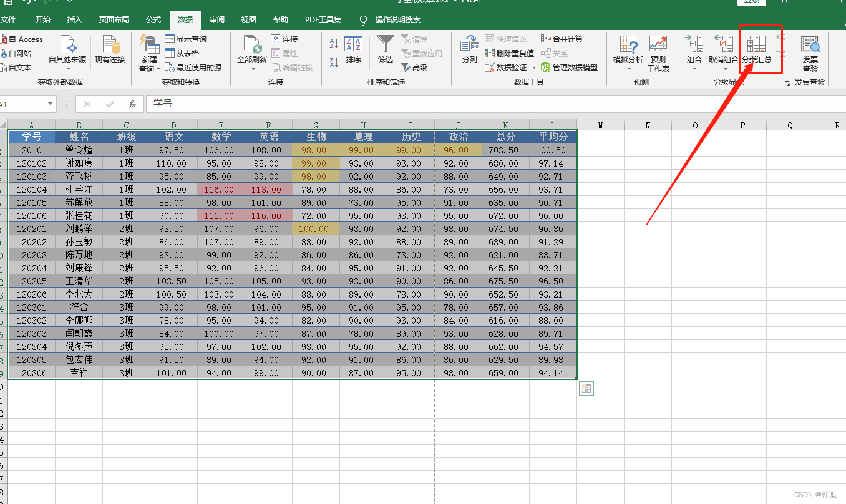Click cell showing total 703.50
The height and width of the screenshot is (504, 846).
(505, 150)
